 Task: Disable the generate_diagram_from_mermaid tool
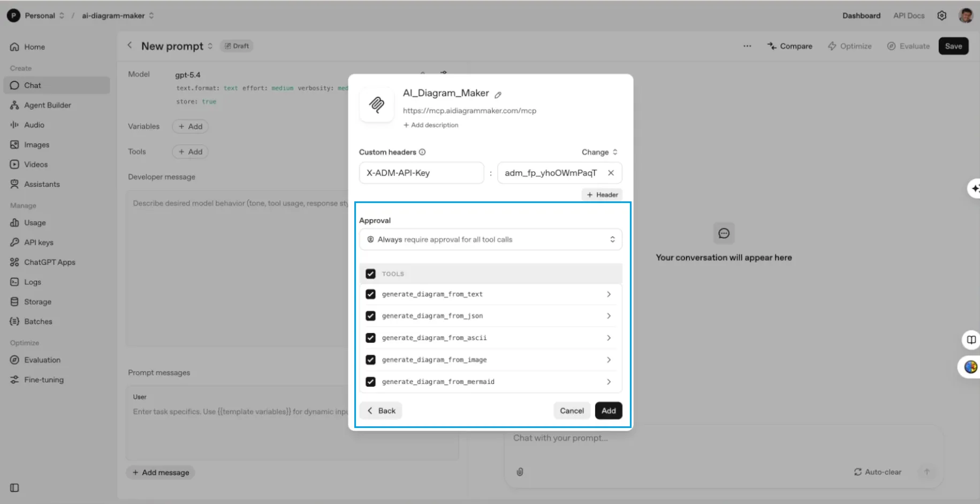(x=370, y=381)
